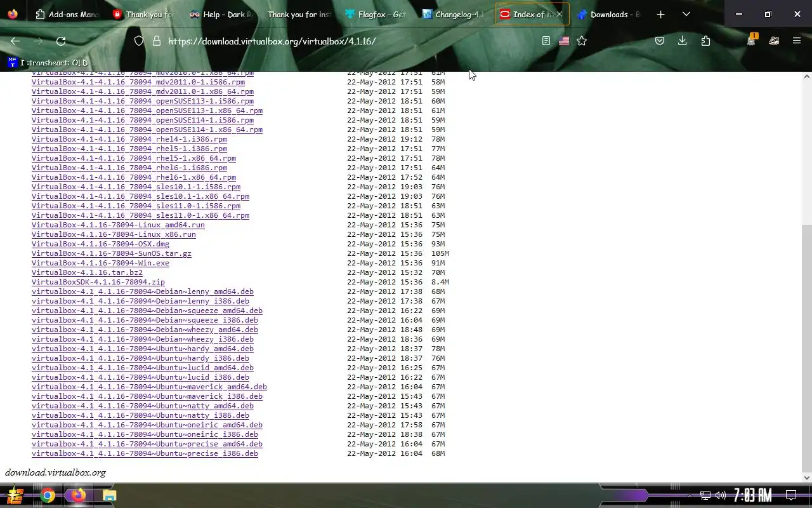Open the notification center icon
This screenshot has height=508, width=812.
pos(791,495)
